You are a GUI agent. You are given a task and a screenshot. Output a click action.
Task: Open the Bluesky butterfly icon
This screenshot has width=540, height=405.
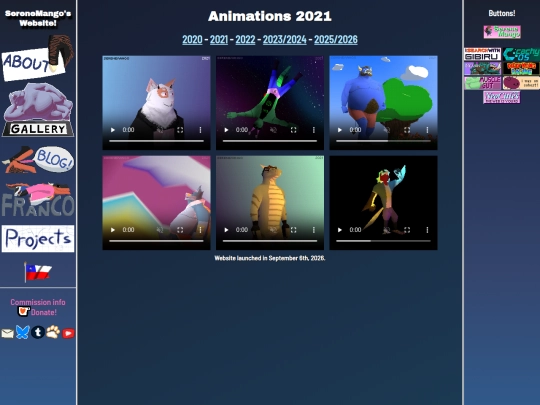tap(22, 332)
